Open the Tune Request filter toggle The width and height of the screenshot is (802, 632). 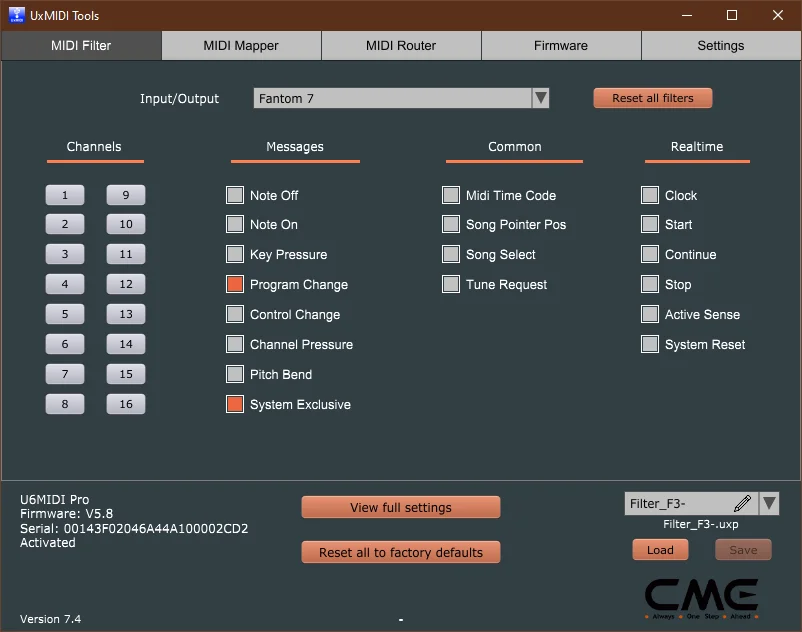click(x=450, y=285)
